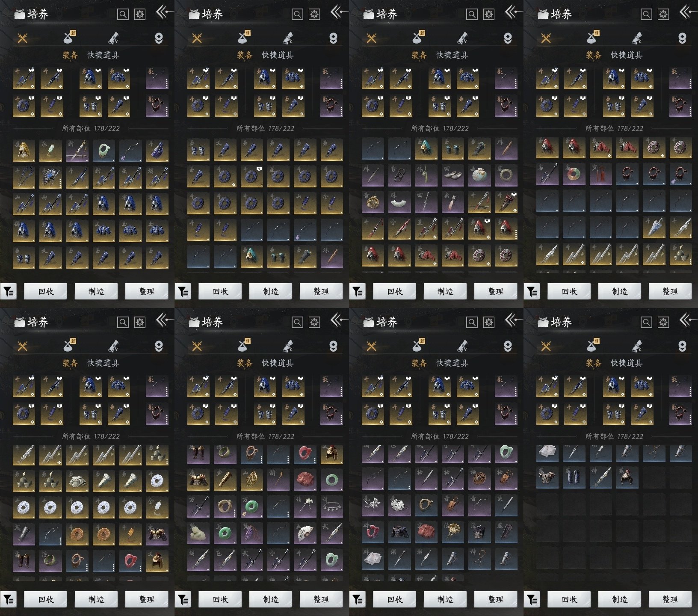Open filter menu in the third top panel
This screenshot has width=698, height=616.
(358, 292)
